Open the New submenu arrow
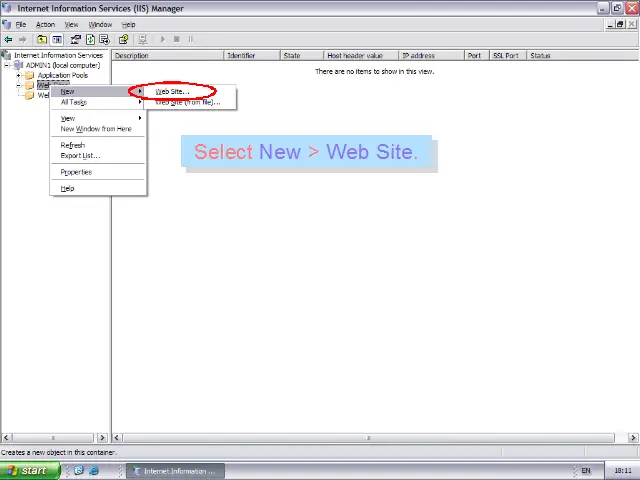 [x=140, y=91]
